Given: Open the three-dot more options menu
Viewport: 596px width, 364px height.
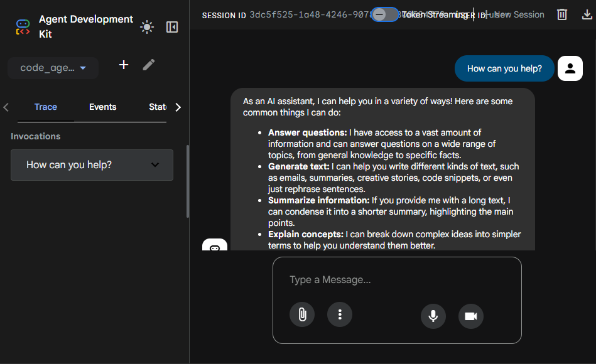Looking at the screenshot, I should point(340,314).
